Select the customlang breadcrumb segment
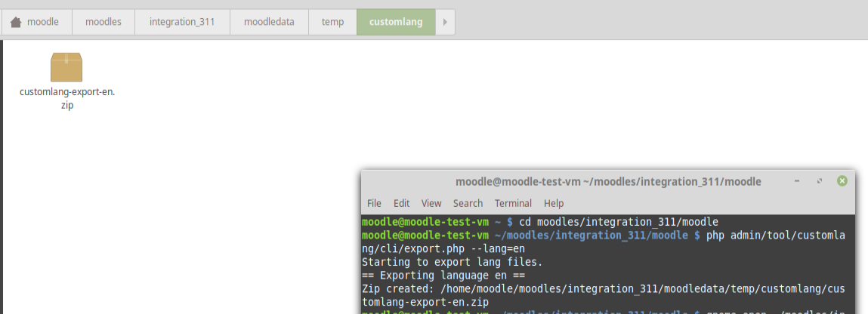Image resolution: width=868 pixels, height=314 pixels. 396,22
